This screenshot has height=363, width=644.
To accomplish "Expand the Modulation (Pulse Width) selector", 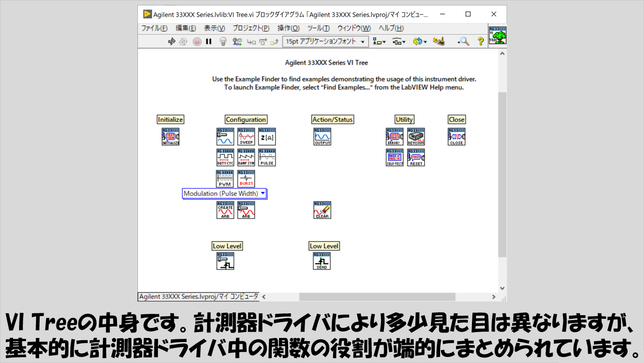I will [x=263, y=194].
